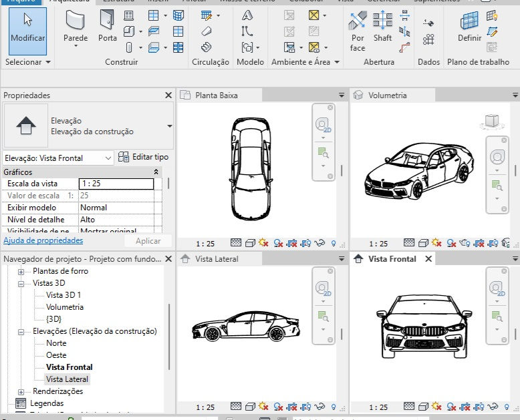Image resolution: width=520 pixels, height=420 pixels.
Task: Toggle sun path in Volumetria view bar
Action: point(436,243)
